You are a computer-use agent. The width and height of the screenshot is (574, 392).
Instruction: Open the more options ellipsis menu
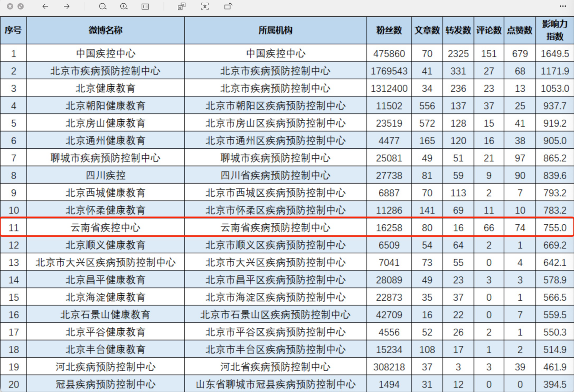[x=563, y=6]
